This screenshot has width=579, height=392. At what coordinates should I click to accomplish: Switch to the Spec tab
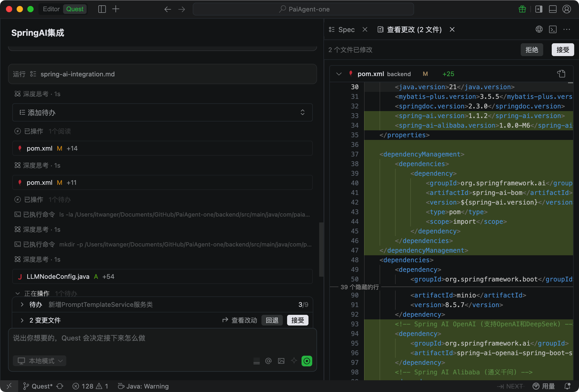pyautogui.click(x=346, y=30)
